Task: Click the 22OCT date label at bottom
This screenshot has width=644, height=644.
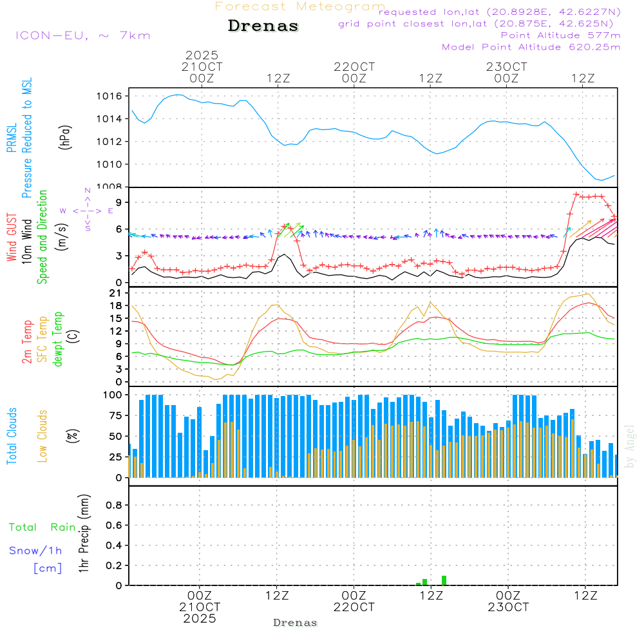Action: click(x=354, y=607)
